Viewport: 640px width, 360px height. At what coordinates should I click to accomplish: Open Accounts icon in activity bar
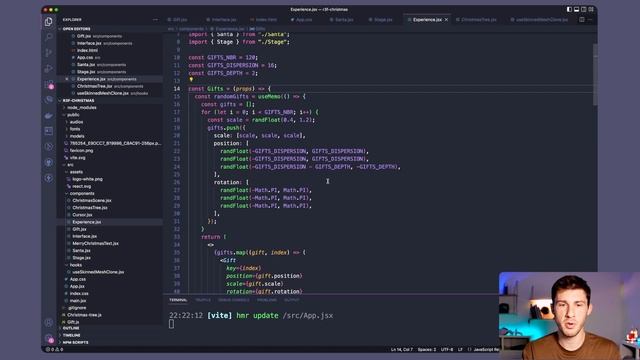click(49, 322)
